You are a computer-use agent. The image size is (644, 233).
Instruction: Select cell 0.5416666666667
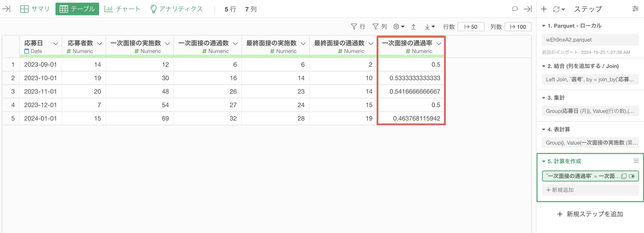pyautogui.click(x=411, y=92)
